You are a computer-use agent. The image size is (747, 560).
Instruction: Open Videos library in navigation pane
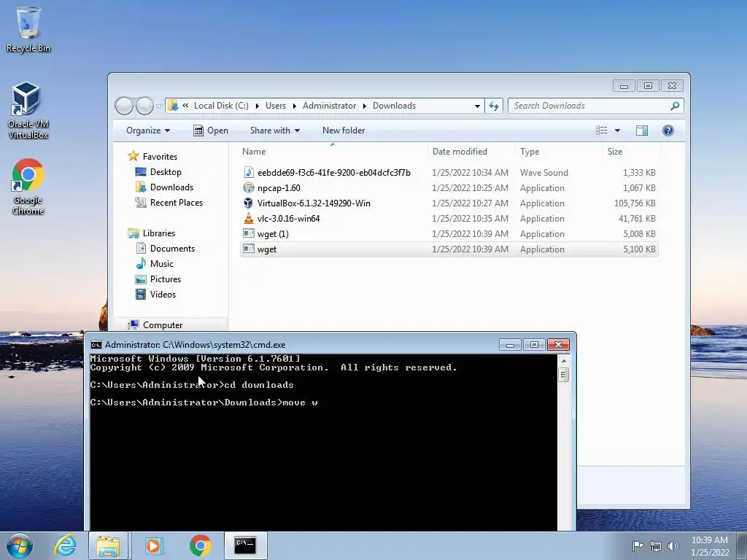coord(156,295)
